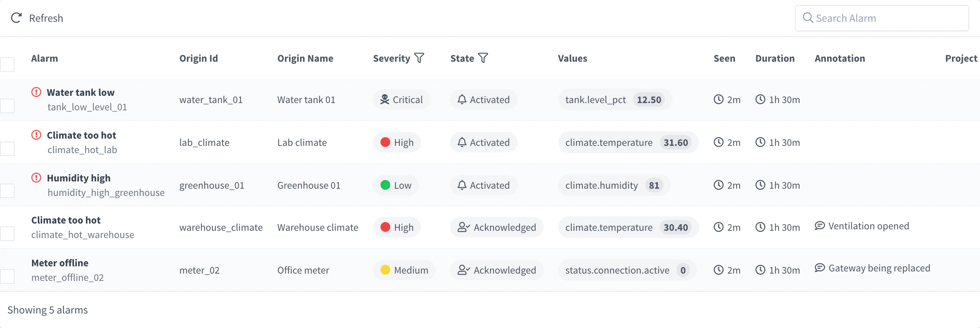Open the Meter offline alarm

coord(60,263)
